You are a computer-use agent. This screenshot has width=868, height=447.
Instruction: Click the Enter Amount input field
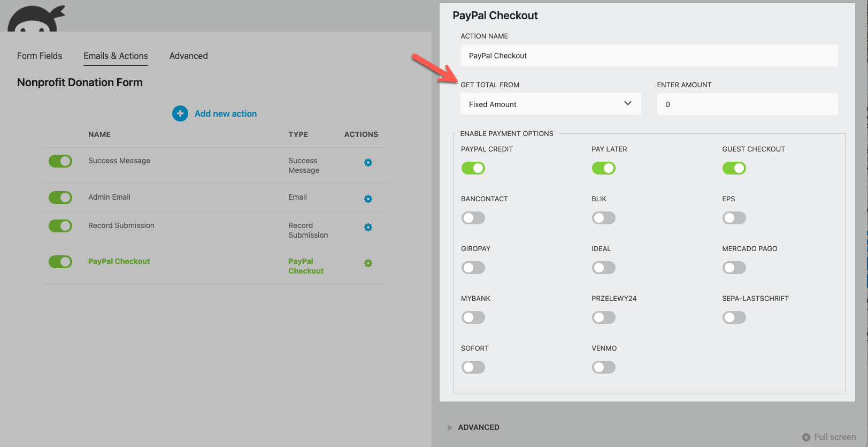pyautogui.click(x=747, y=104)
